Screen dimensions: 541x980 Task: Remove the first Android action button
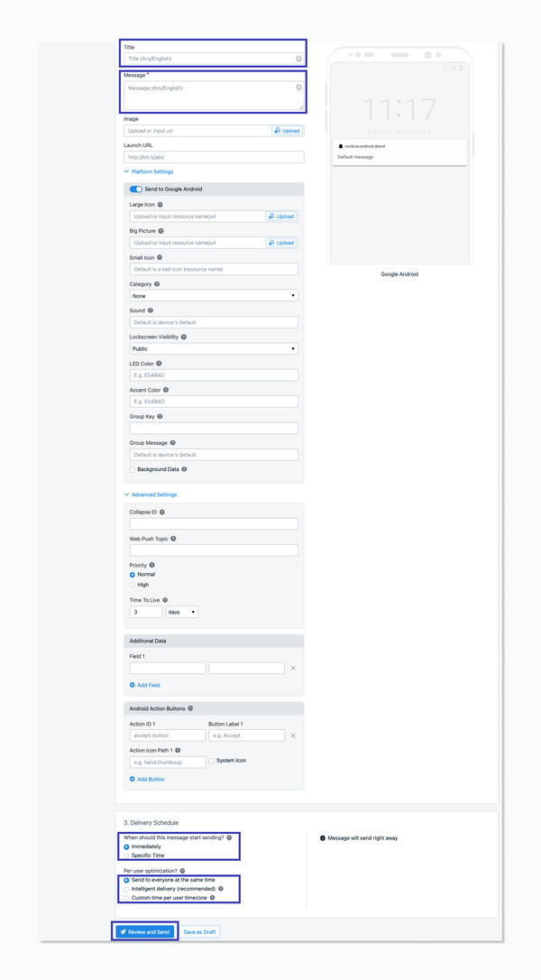(293, 735)
